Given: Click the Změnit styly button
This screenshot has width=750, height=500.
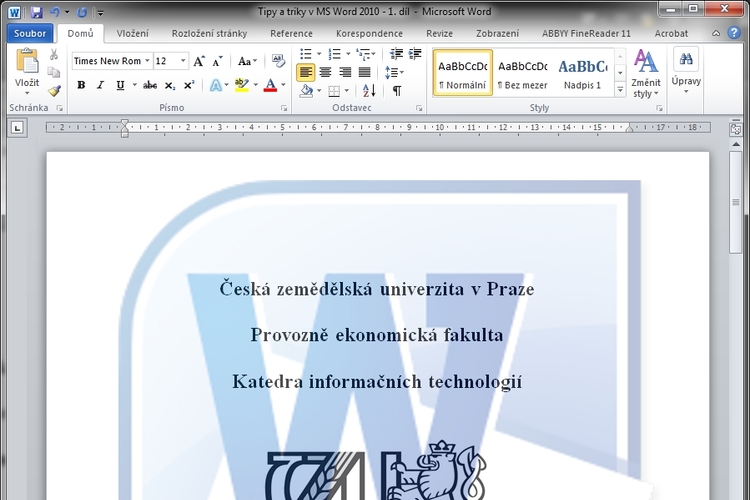Looking at the screenshot, I should click(x=646, y=73).
